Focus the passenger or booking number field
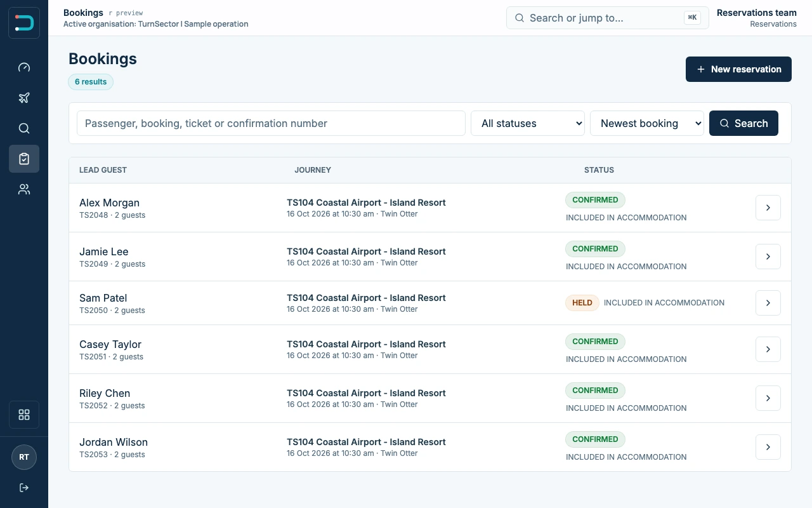Image resolution: width=812 pixels, height=508 pixels. tap(271, 123)
